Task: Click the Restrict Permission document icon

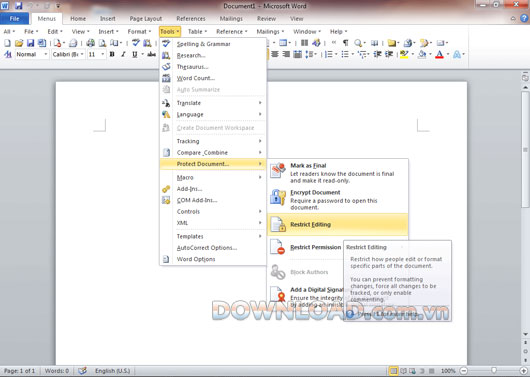Action: click(278, 247)
